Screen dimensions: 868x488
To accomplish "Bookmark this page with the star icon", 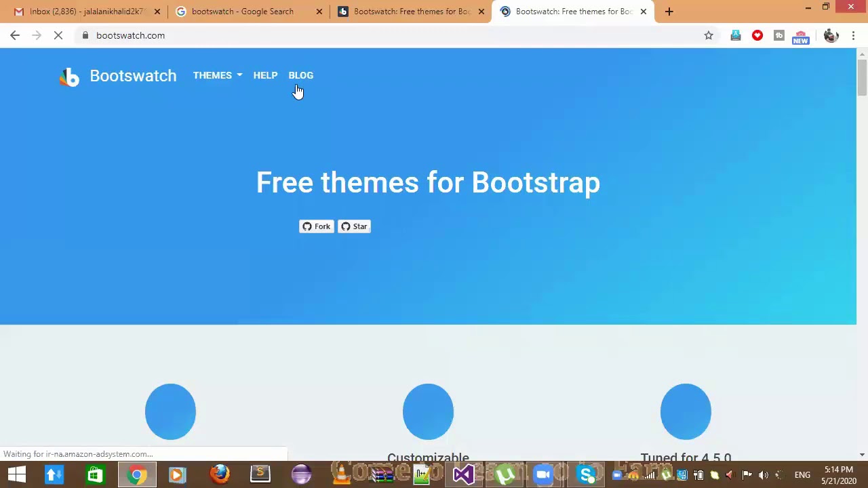I will 709,35.
